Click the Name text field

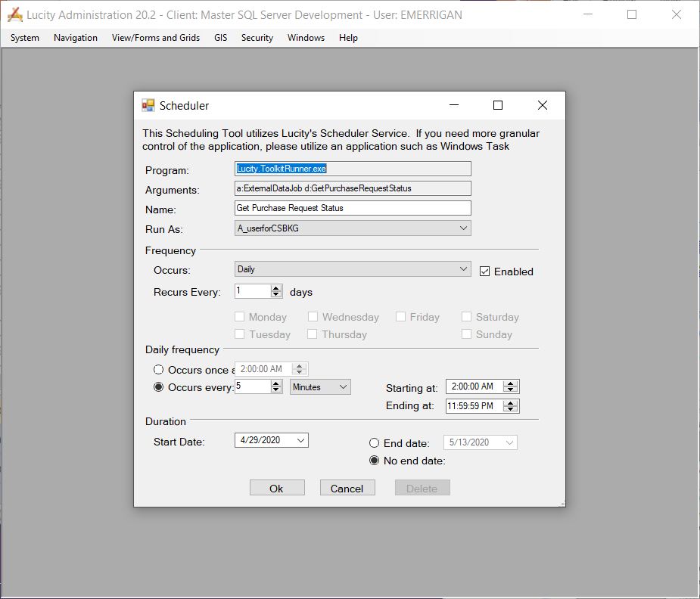[x=353, y=208]
